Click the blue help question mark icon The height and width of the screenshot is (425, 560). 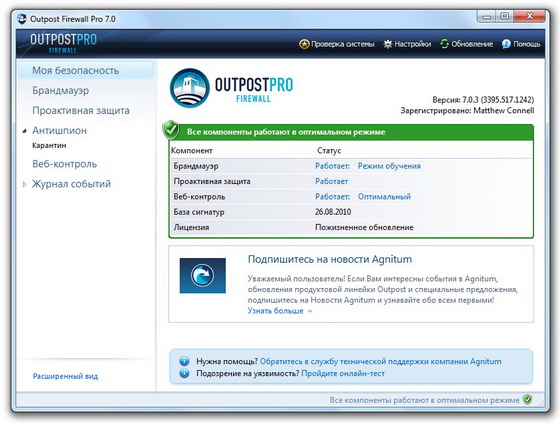click(506, 44)
